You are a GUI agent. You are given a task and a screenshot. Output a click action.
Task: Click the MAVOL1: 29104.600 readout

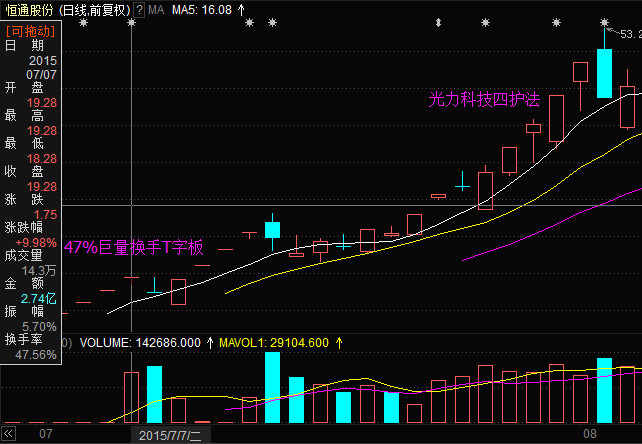(x=274, y=342)
